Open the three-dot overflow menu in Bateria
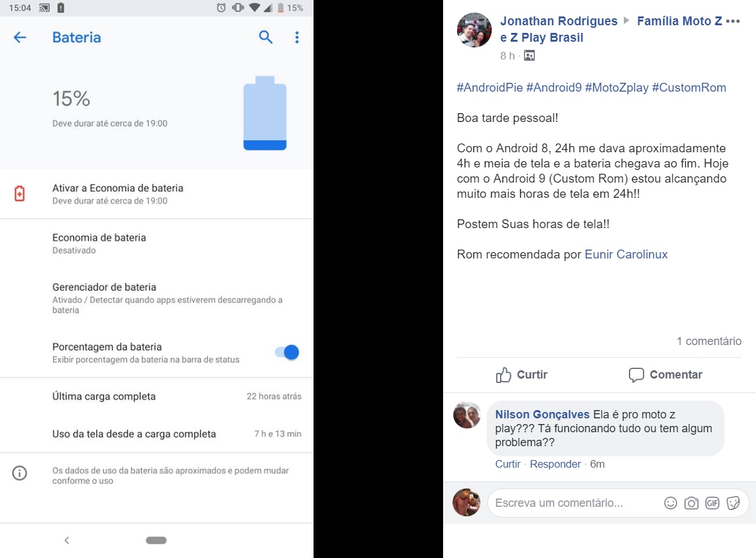The height and width of the screenshot is (558, 756). click(297, 37)
